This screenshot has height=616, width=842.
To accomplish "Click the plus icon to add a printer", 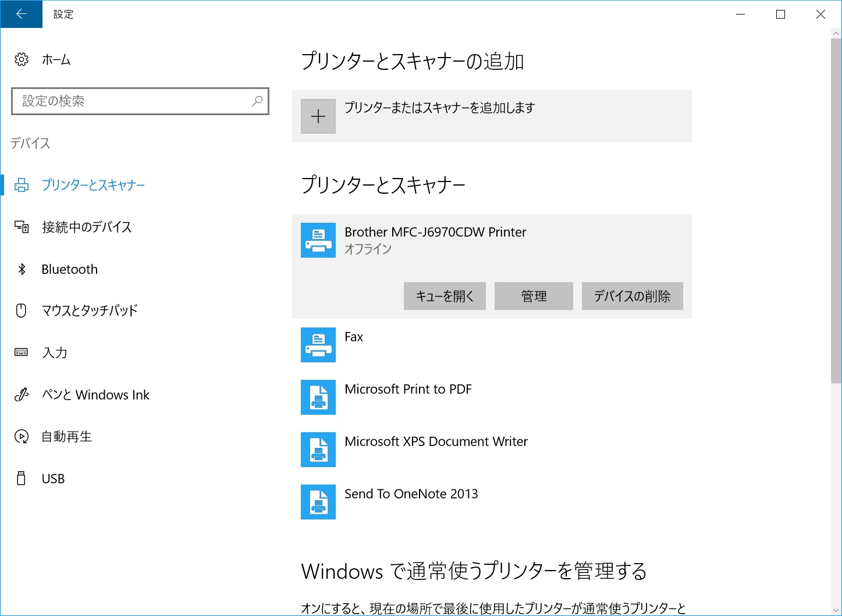I will [x=318, y=116].
